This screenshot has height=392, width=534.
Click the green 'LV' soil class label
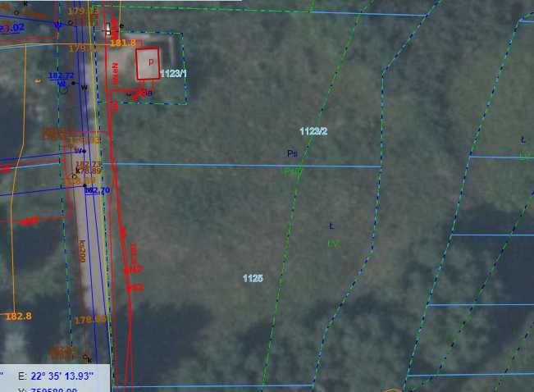click(x=334, y=244)
